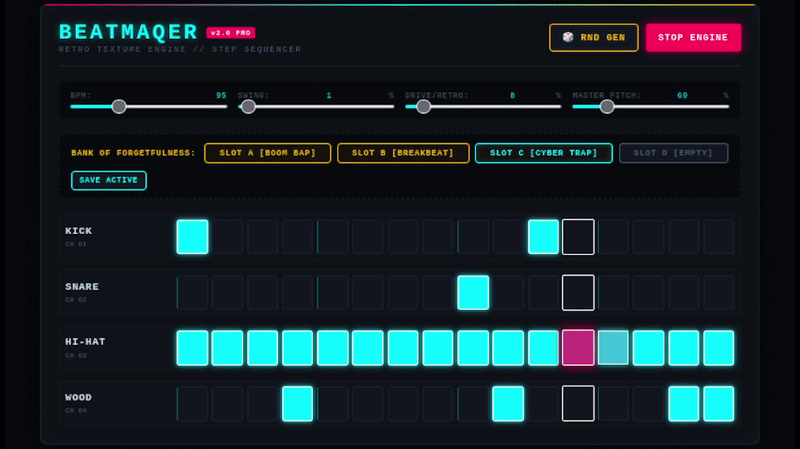This screenshot has height=449, width=800.
Task: Click the RND GEN dice button
Action: [593, 37]
